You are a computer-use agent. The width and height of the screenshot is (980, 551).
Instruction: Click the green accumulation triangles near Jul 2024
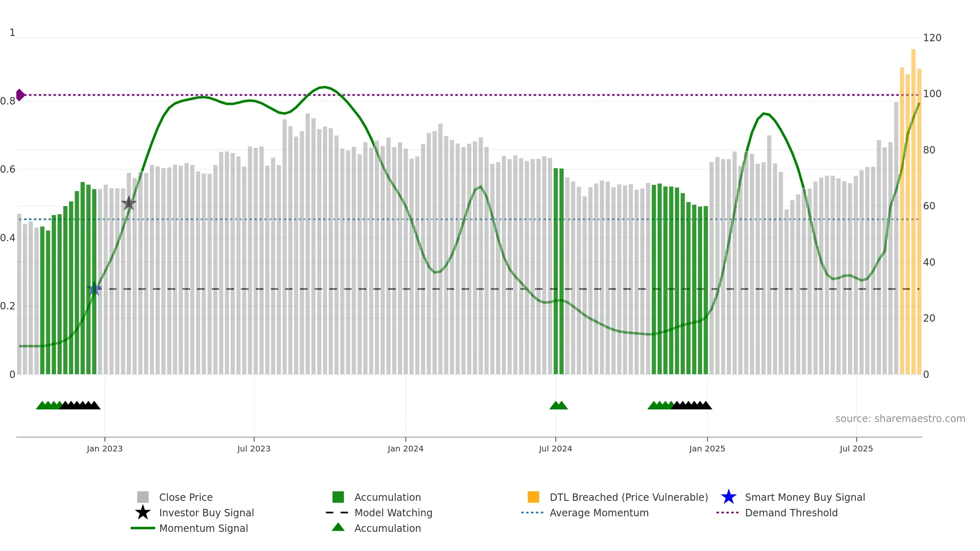559,405
